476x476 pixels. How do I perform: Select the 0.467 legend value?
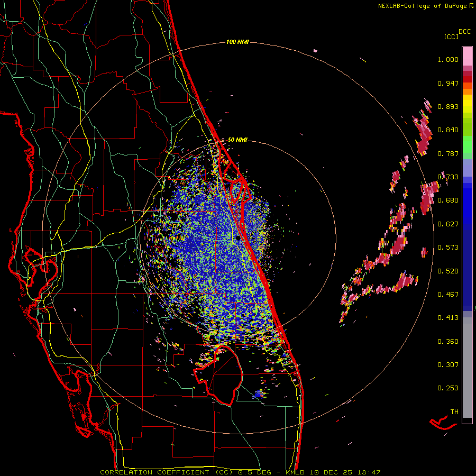(448, 295)
